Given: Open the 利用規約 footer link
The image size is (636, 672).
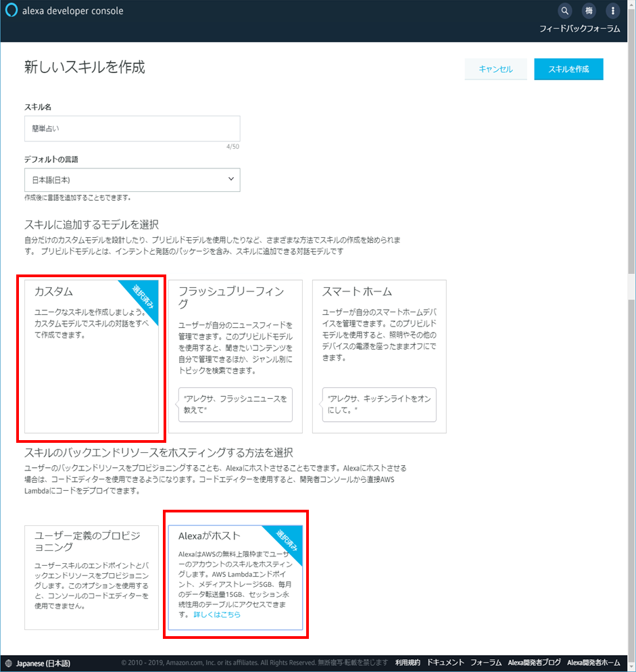Looking at the screenshot, I should [x=408, y=663].
